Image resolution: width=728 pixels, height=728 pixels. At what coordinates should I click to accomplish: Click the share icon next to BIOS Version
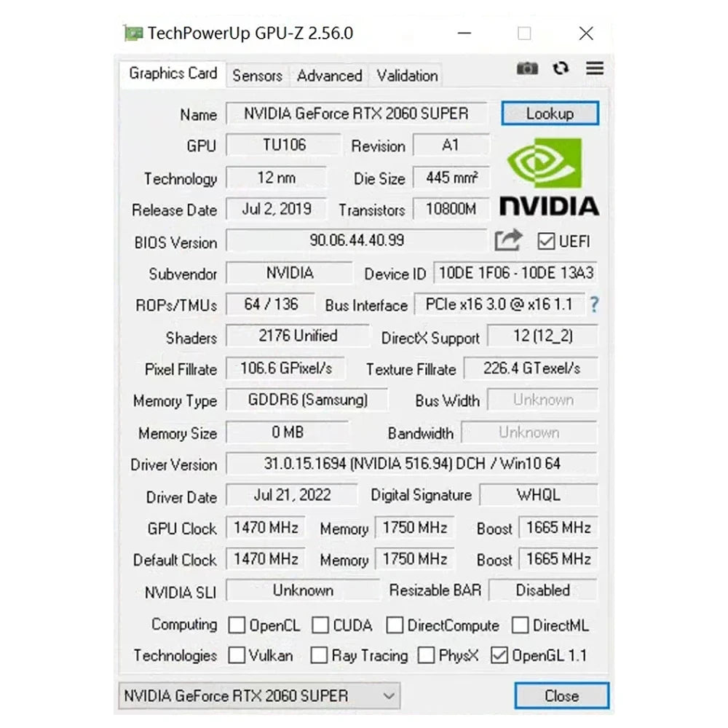click(x=507, y=240)
